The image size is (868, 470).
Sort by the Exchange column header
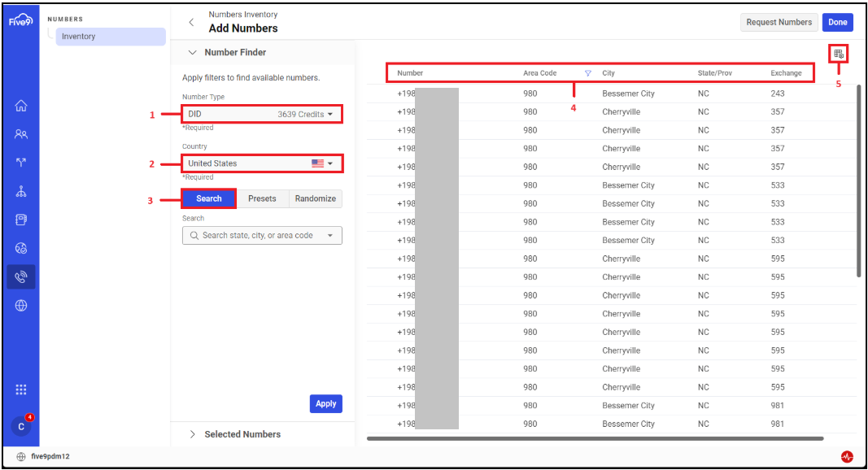(x=786, y=73)
